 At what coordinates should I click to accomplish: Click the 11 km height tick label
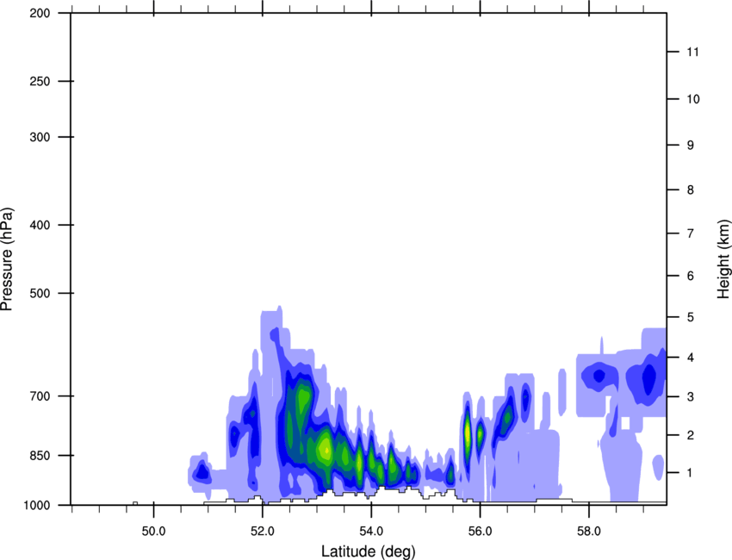point(693,52)
